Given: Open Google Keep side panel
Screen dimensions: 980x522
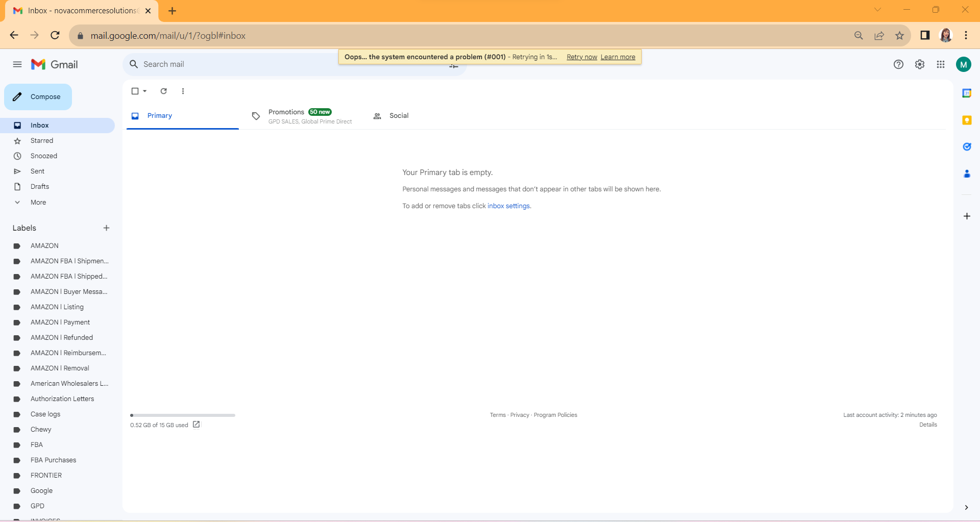Looking at the screenshot, I should tap(967, 120).
